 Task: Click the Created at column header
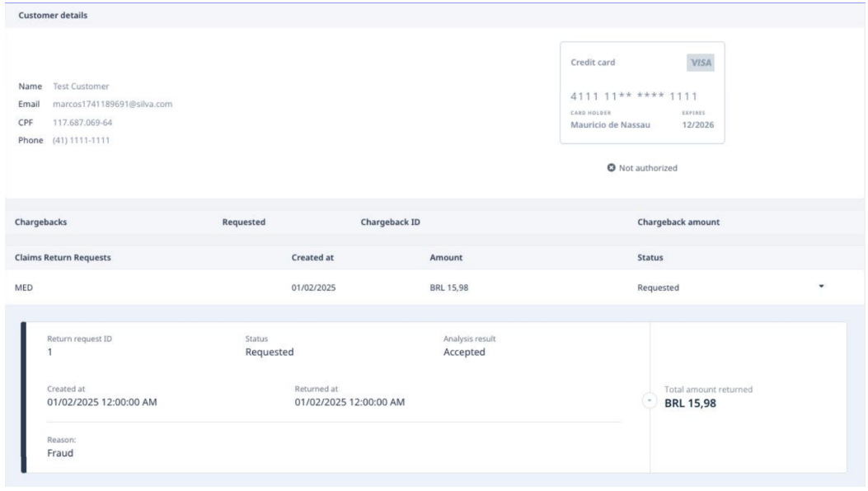pyautogui.click(x=312, y=258)
